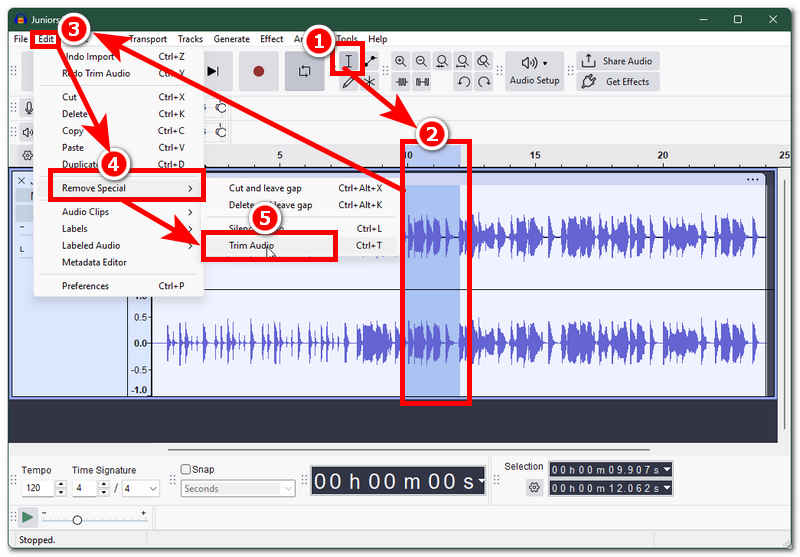Click Fit Selection to Width icon
This screenshot has width=800, height=557.
point(442,61)
